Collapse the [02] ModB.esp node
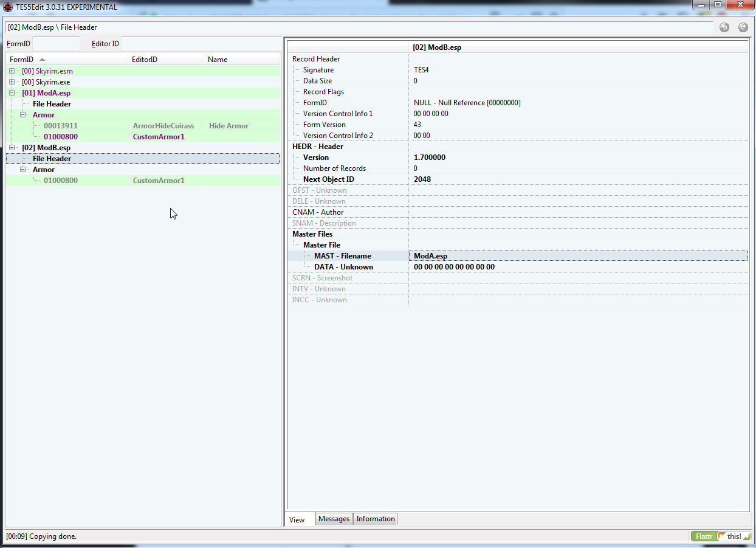The height and width of the screenshot is (548, 756). pyautogui.click(x=12, y=148)
